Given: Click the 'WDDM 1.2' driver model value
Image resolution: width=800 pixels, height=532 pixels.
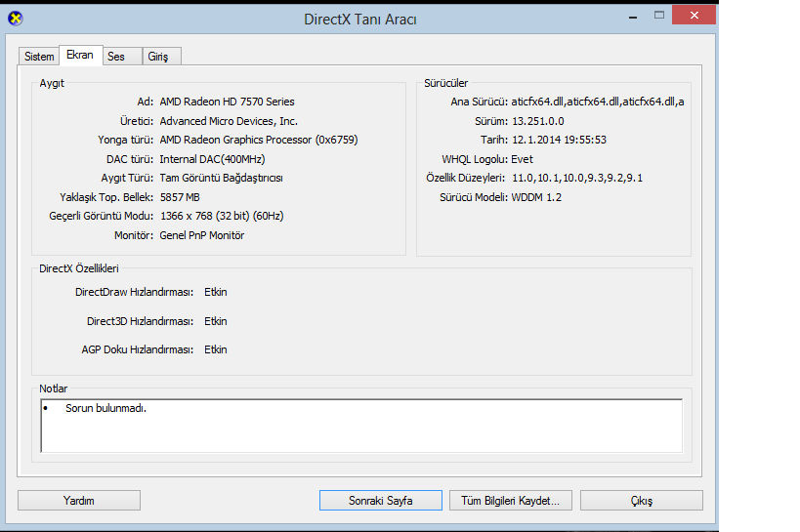Looking at the screenshot, I should click(x=536, y=197).
